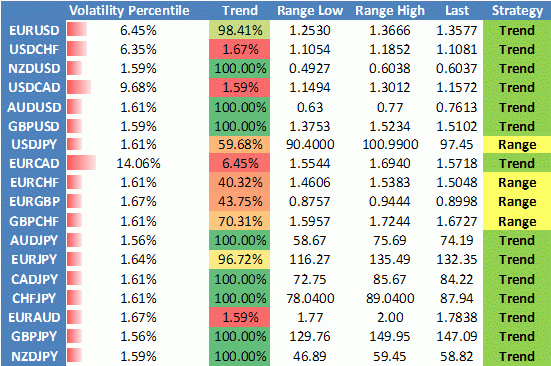
Task: Select the USDJPY row label
Action: pyautogui.click(x=34, y=144)
